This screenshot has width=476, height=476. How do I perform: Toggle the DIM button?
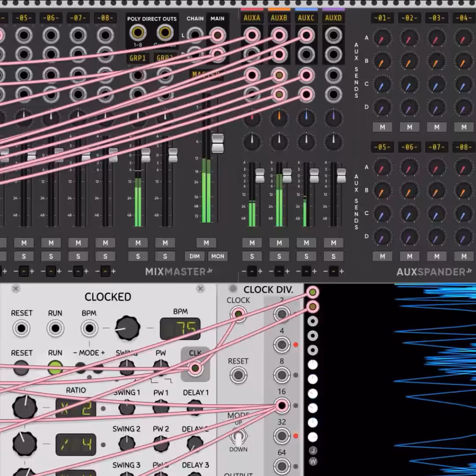click(195, 257)
